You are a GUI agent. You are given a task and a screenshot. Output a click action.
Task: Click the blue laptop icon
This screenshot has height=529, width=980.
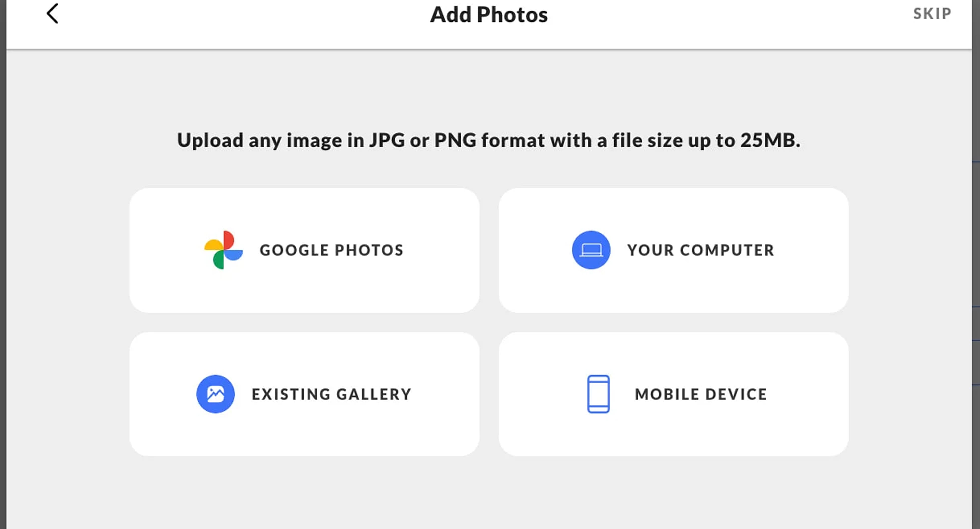click(591, 250)
